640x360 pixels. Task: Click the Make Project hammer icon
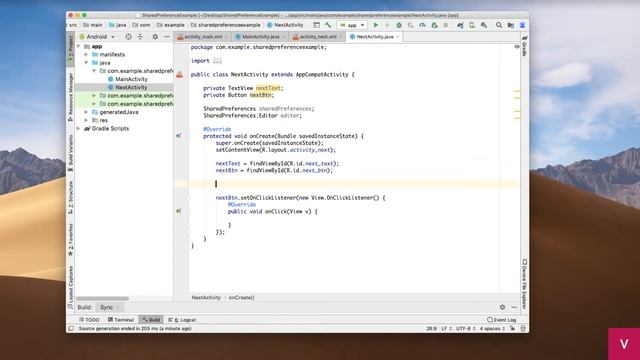coord(328,25)
